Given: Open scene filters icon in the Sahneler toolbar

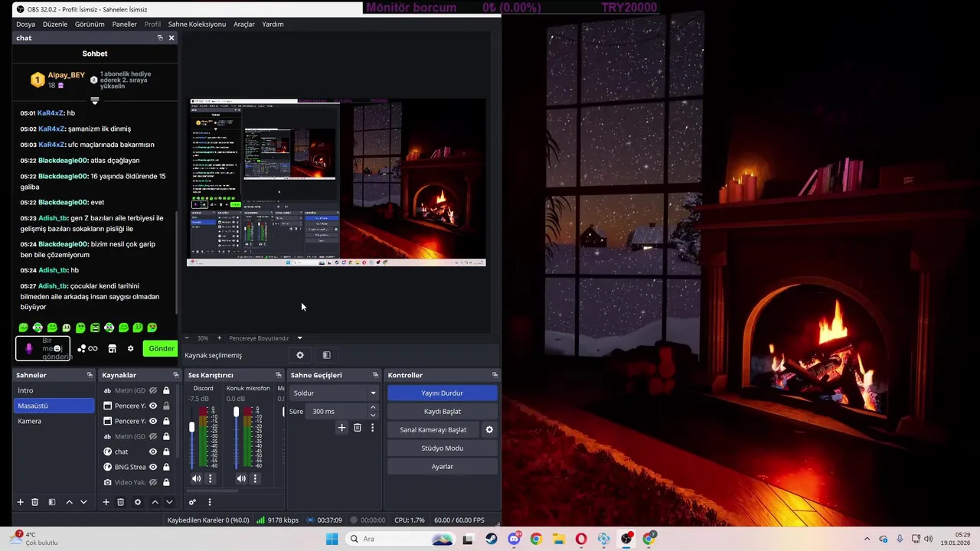Looking at the screenshot, I should tap(52, 502).
